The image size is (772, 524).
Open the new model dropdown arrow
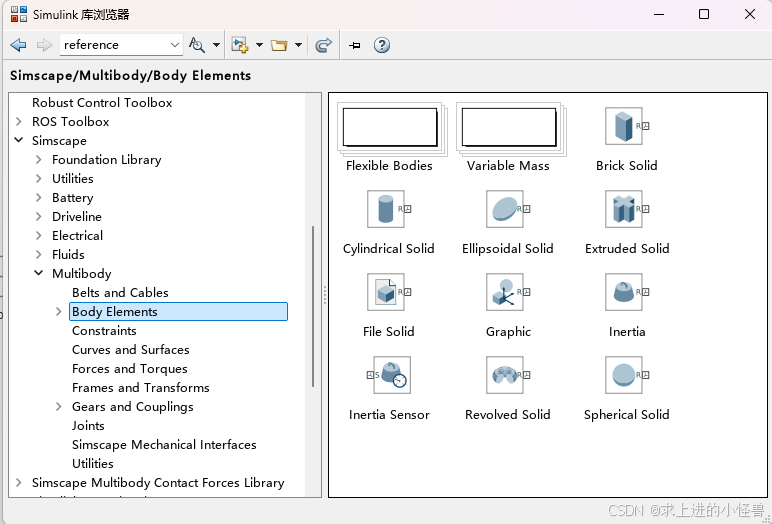coord(259,45)
